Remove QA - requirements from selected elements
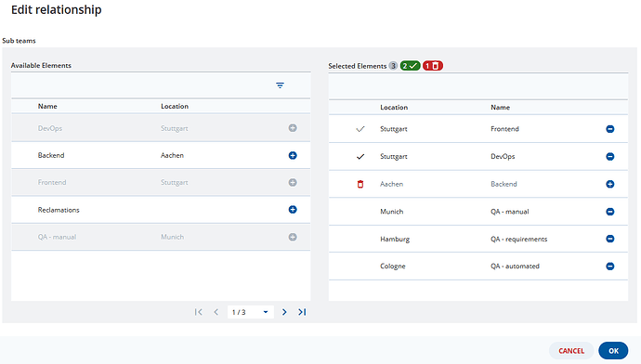Image resolution: width=641 pixels, height=364 pixels. coord(610,239)
